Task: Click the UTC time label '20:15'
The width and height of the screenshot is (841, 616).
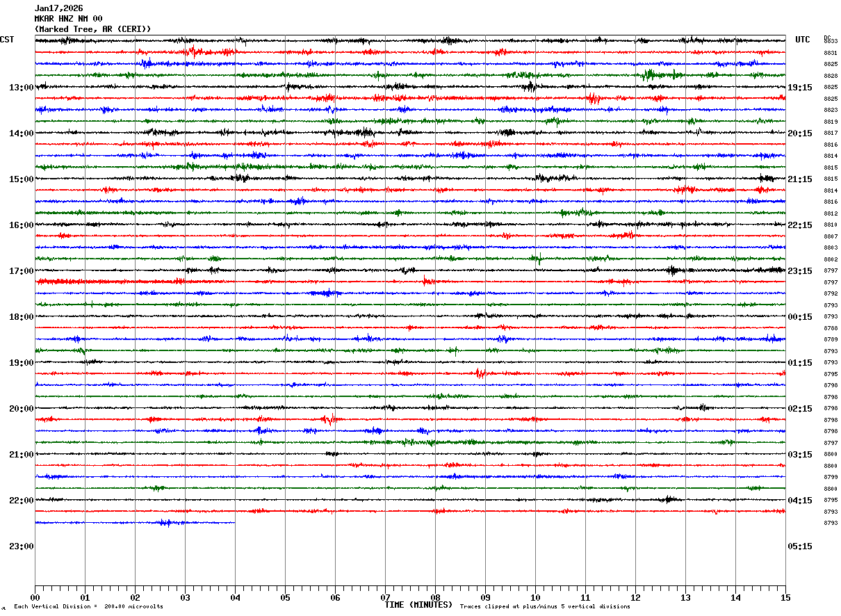Action: pos(800,133)
